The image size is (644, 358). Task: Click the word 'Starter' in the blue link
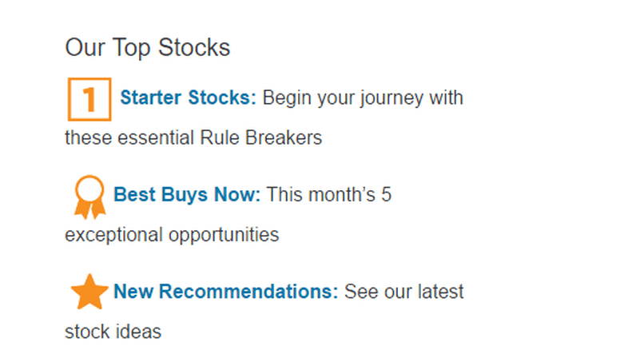(151, 97)
